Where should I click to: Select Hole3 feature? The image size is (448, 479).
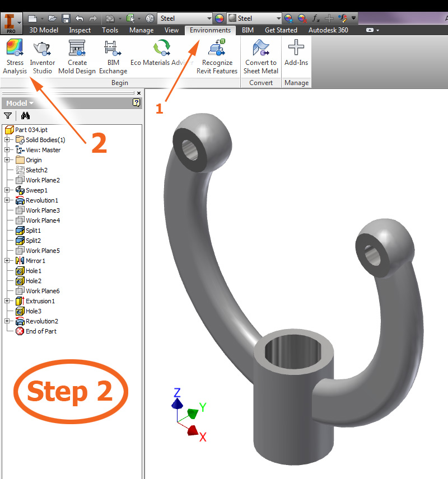coord(29,311)
